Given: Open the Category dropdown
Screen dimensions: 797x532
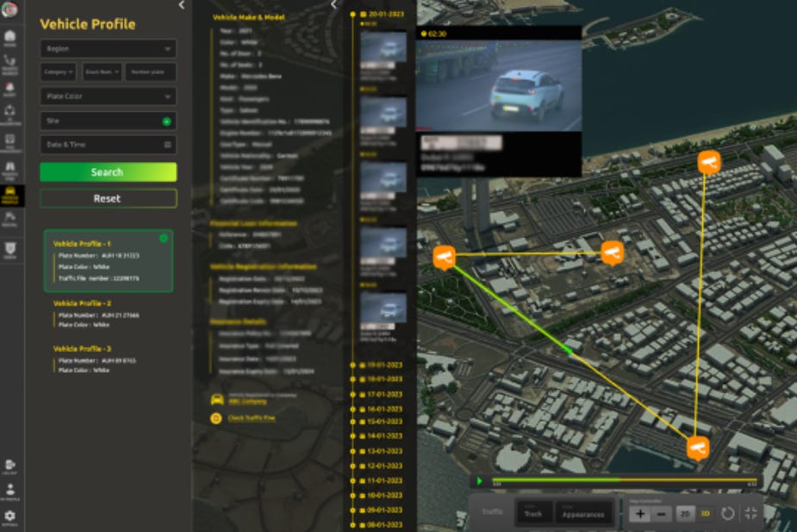Looking at the screenshot, I should click(x=58, y=72).
